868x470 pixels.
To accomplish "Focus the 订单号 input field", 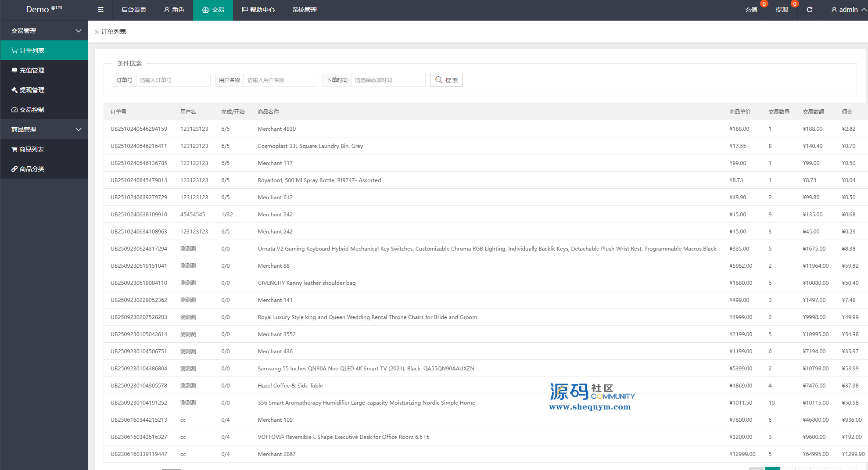I will pyautogui.click(x=173, y=80).
